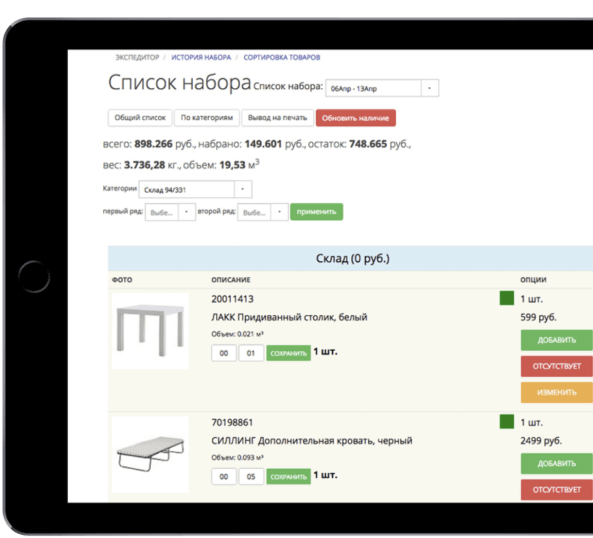
Task: Switch to Общий список view
Action: point(140,118)
